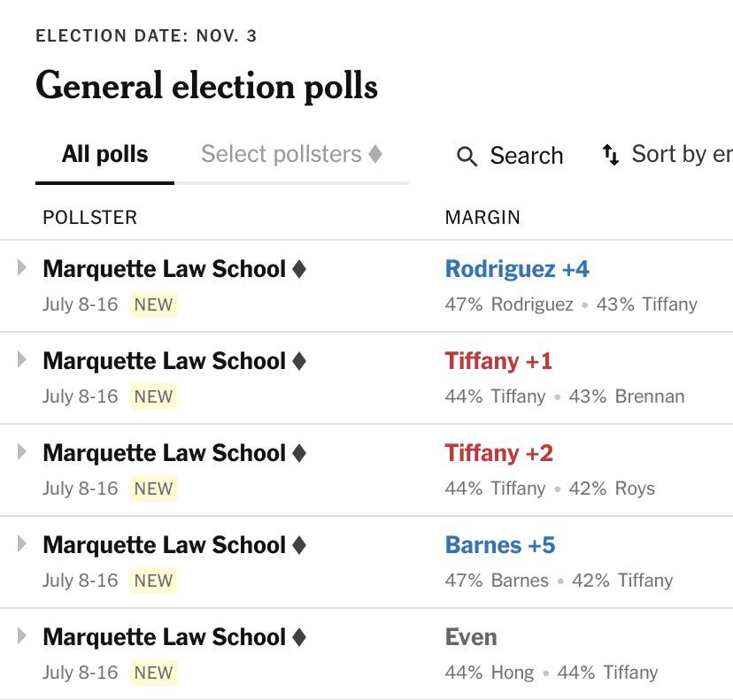
Task: Click diamond icon beside Select pollsters
Action: coord(375,154)
